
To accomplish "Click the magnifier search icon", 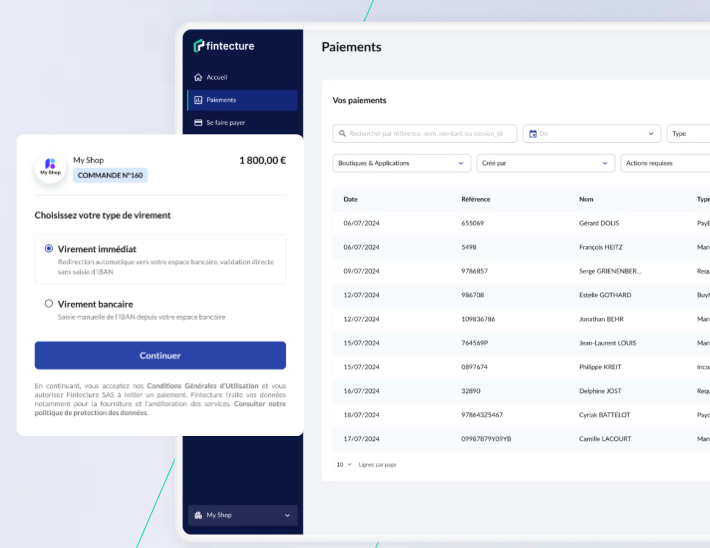I will pyautogui.click(x=343, y=133).
